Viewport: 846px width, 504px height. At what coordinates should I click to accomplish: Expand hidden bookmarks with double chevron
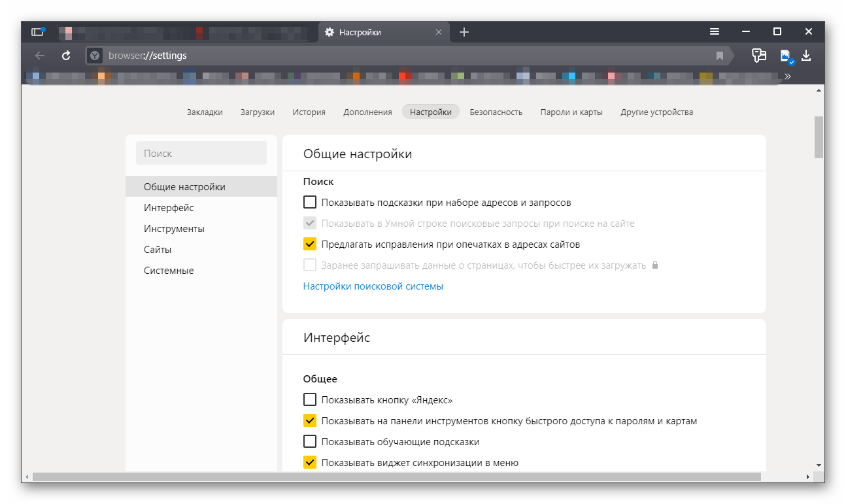(788, 76)
